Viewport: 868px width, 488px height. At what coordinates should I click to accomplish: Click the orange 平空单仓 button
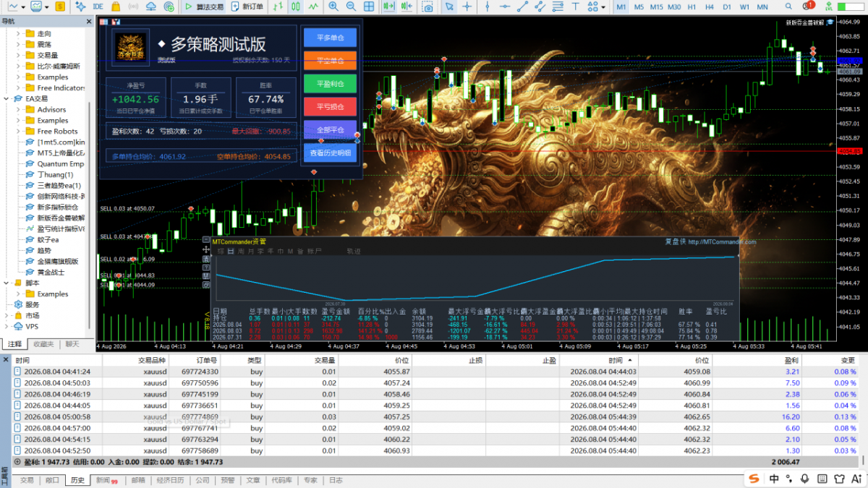[330, 61]
